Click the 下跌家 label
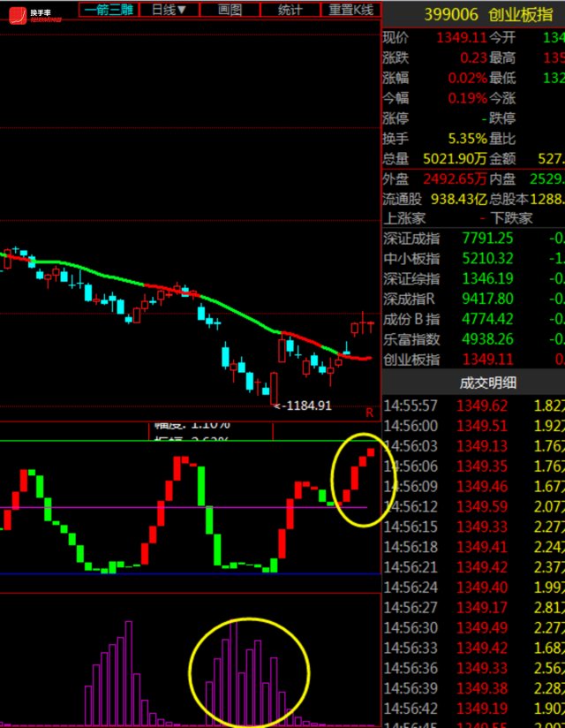Image resolution: width=565 pixels, height=728 pixels. tap(512, 218)
